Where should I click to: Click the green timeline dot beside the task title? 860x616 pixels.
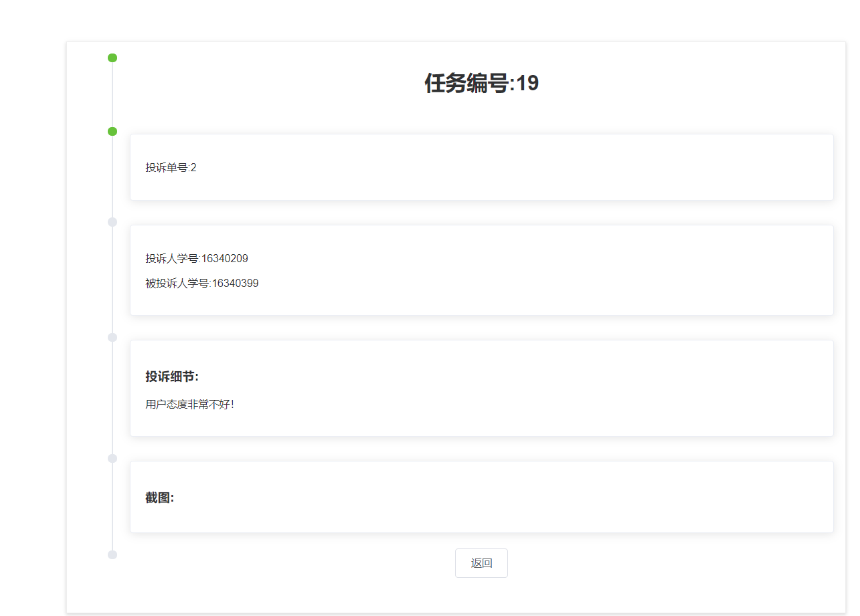click(x=112, y=58)
